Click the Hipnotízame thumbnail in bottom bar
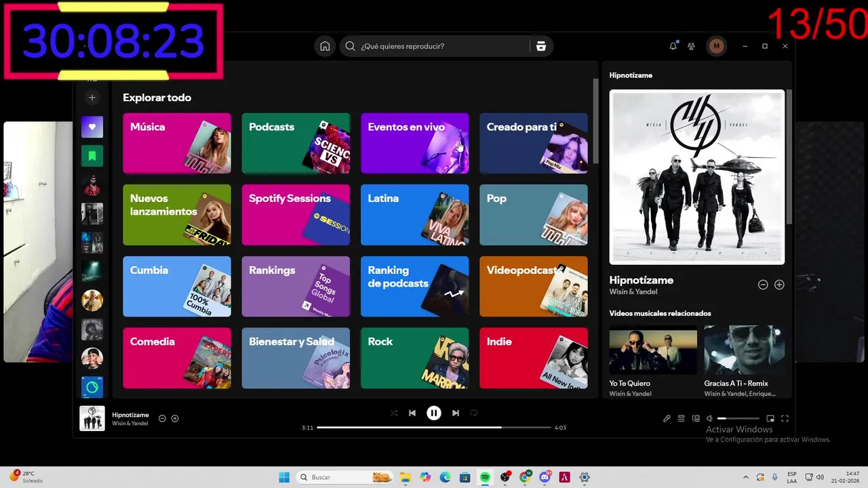868x488 pixels. point(92,418)
